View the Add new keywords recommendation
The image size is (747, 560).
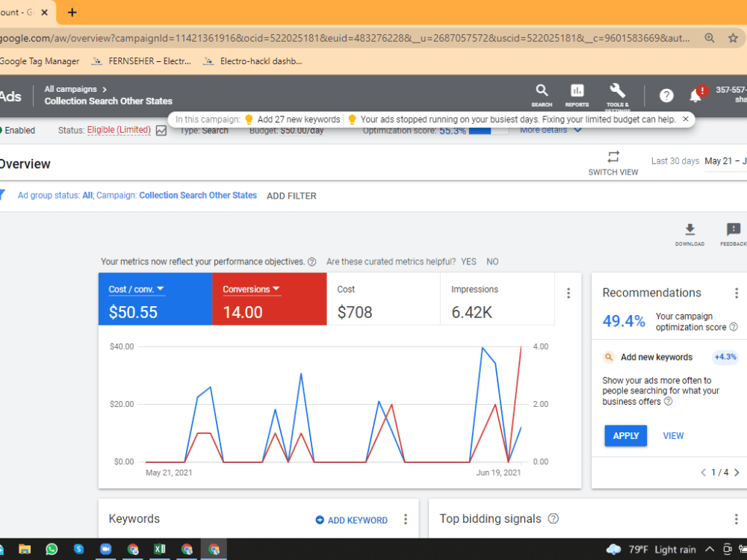pos(673,436)
